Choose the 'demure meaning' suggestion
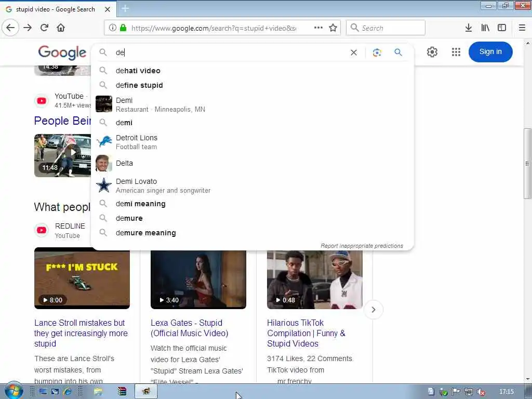This screenshot has height=399, width=532. click(252, 233)
